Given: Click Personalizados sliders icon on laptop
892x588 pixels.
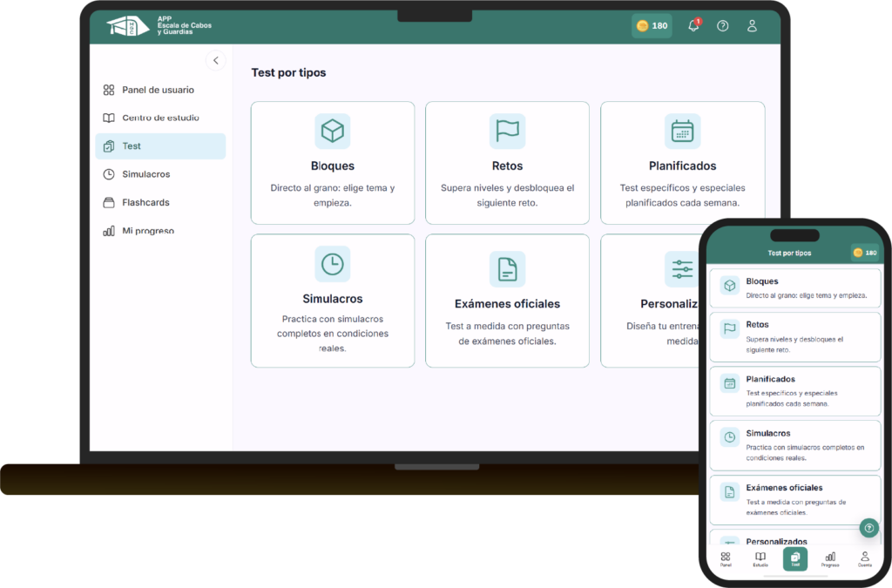Looking at the screenshot, I should (682, 269).
